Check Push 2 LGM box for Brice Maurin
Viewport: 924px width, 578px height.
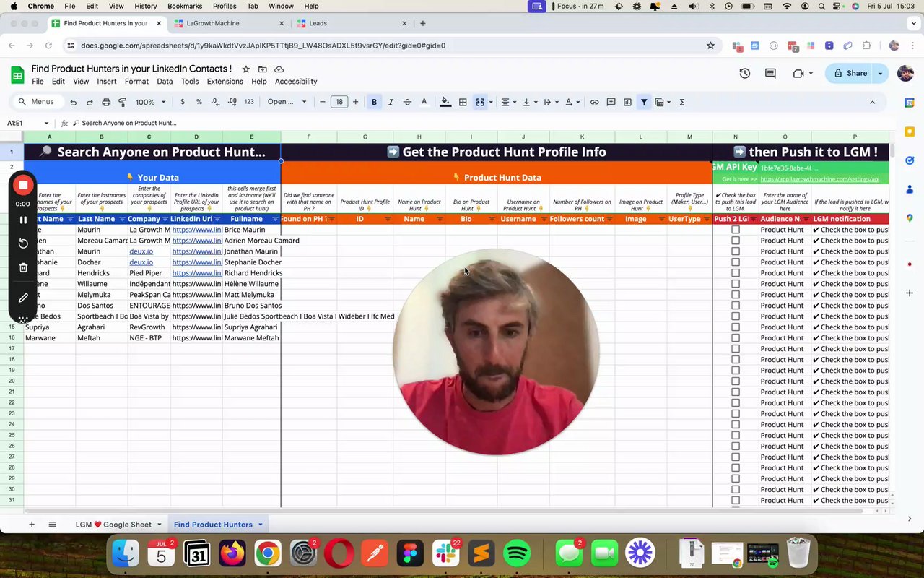coord(736,230)
